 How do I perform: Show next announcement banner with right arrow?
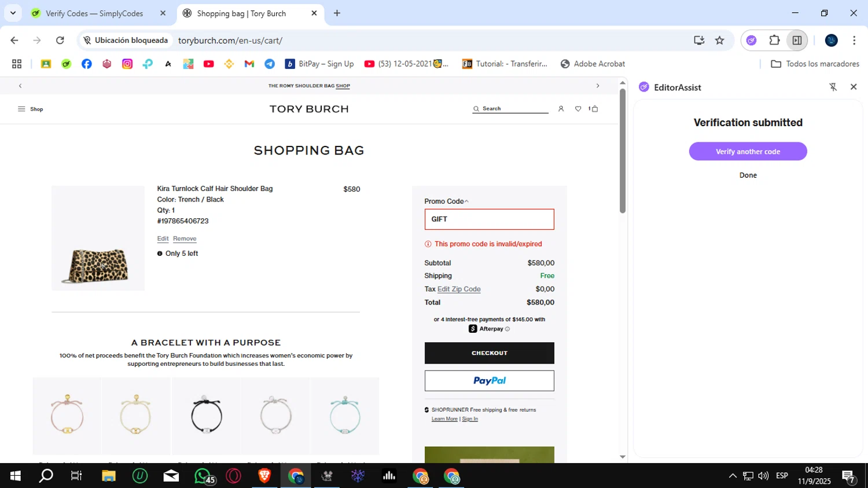pos(598,86)
